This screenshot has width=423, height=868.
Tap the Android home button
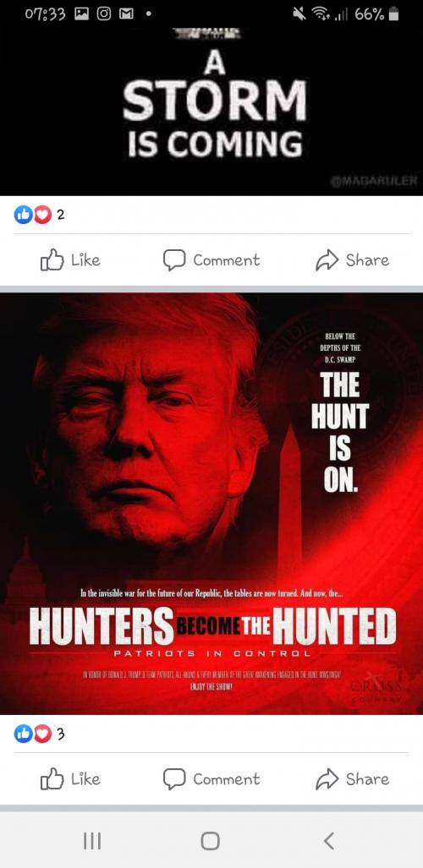(x=210, y=841)
